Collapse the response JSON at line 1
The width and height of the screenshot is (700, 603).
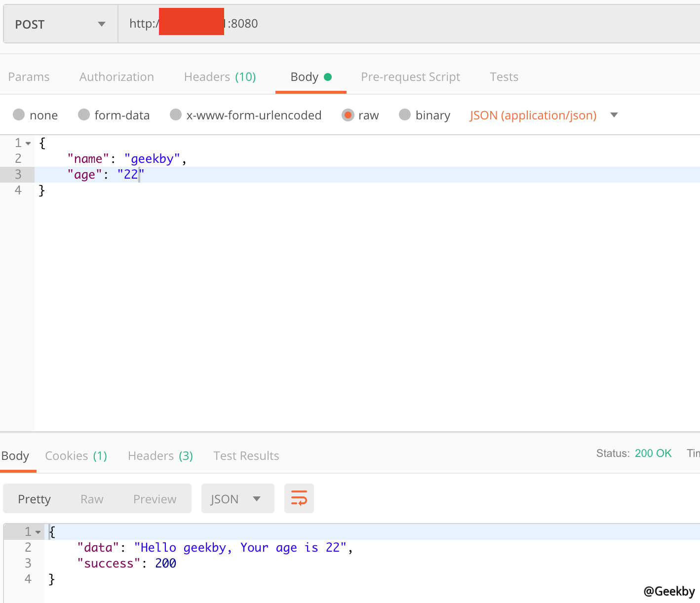(39, 531)
